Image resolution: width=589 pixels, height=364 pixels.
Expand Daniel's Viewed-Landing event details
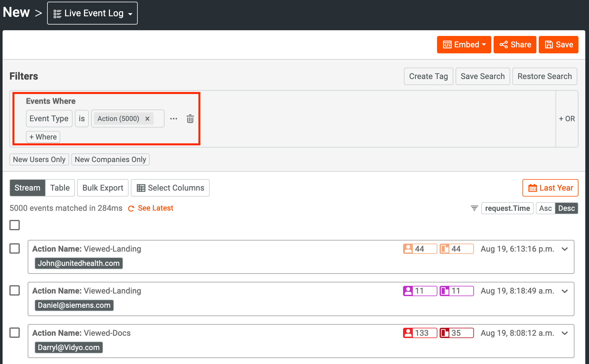565,291
